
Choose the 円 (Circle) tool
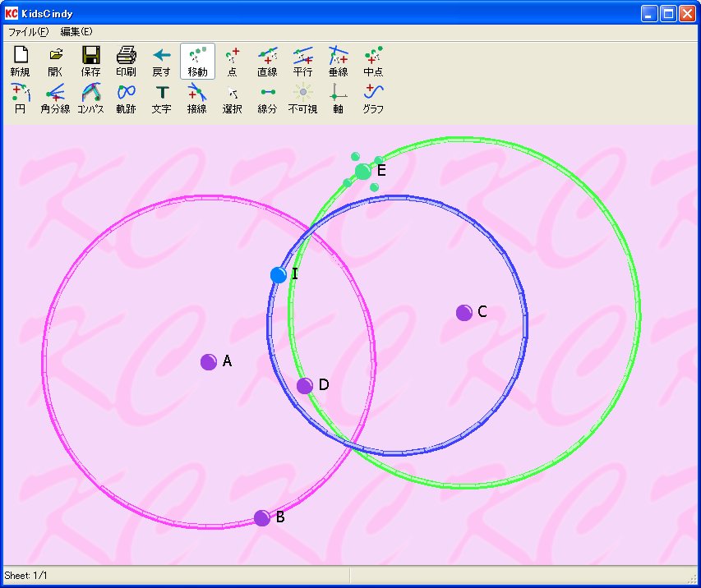(x=21, y=98)
